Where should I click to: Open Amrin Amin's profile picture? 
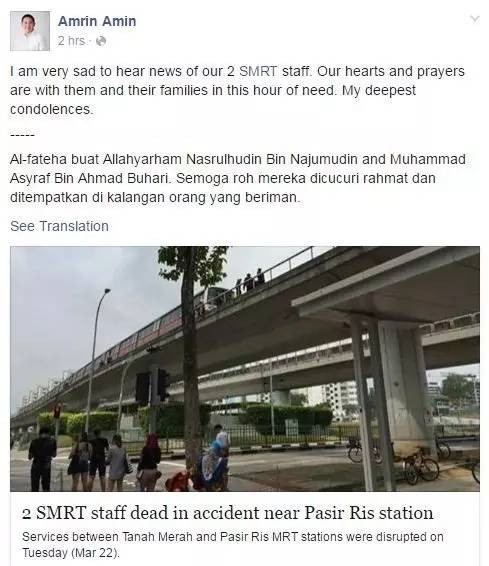(30, 31)
